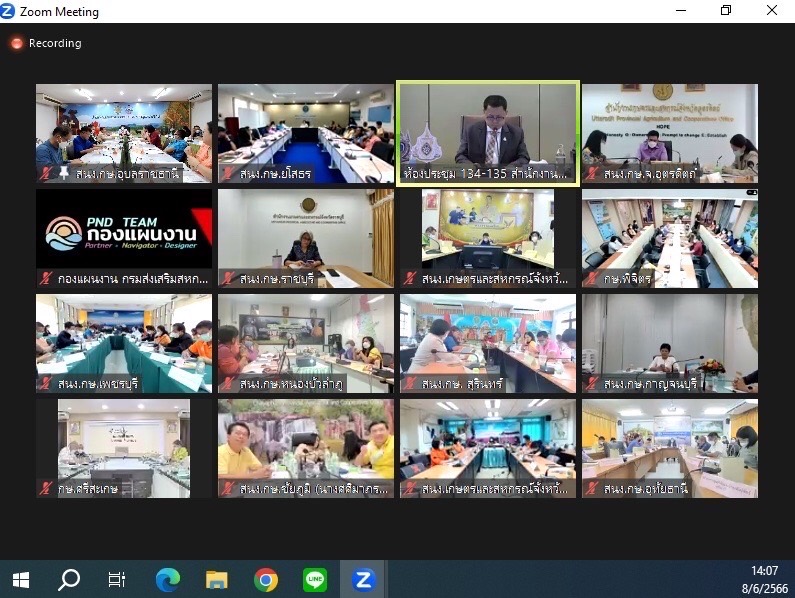Click the taskbar search magnifier icon
Image resolution: width=795 pixels, height=598 pixels.
69,579
